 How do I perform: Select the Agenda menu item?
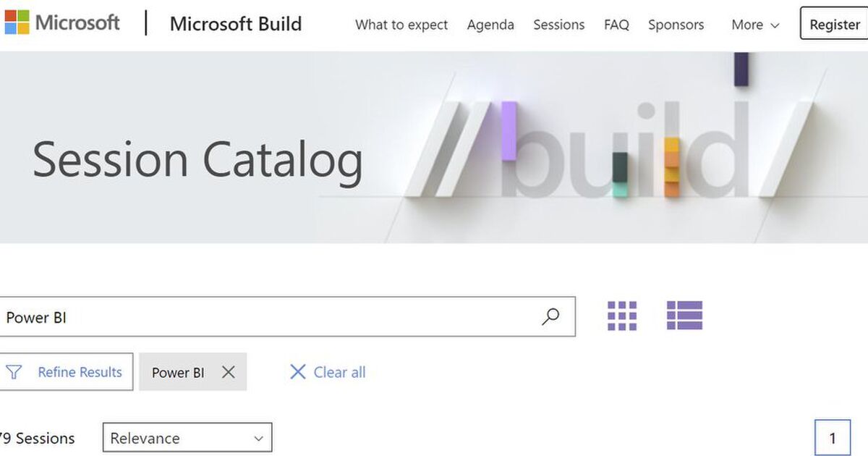coord(490,25)
